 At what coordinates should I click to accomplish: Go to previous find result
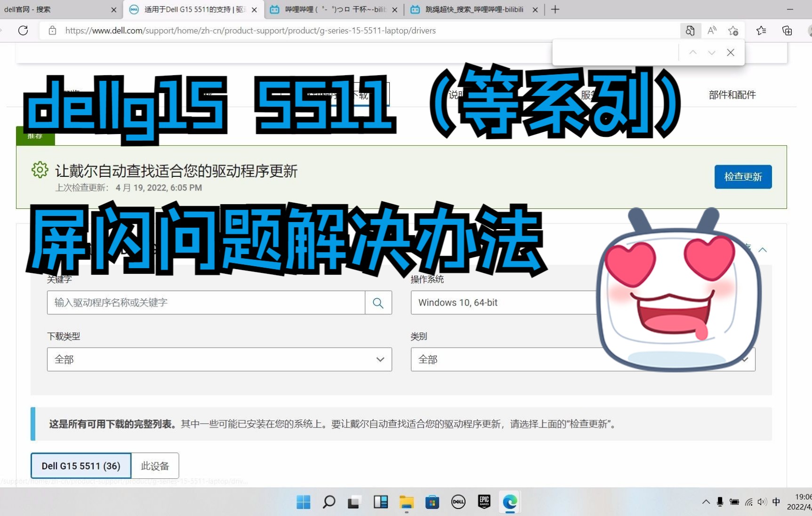click(693, 52)
